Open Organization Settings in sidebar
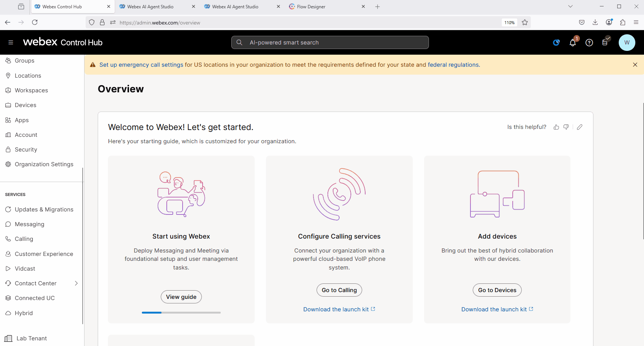 (x=44, y=164)
